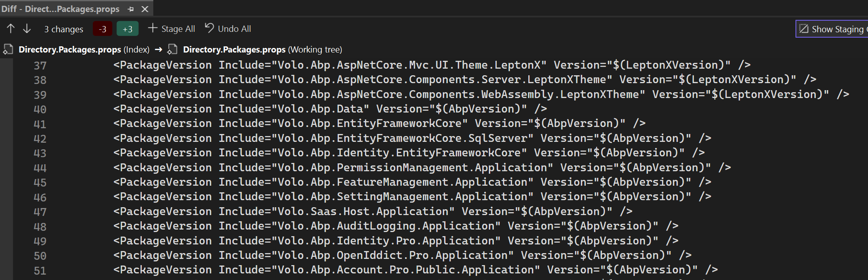Viewport: 868px width, 280px height.
Task: Click the Stage All button
Action: (x=172, y=29)
